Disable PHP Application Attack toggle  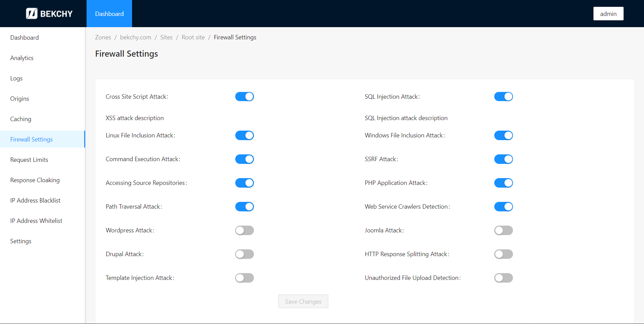[x=503, y=183]
